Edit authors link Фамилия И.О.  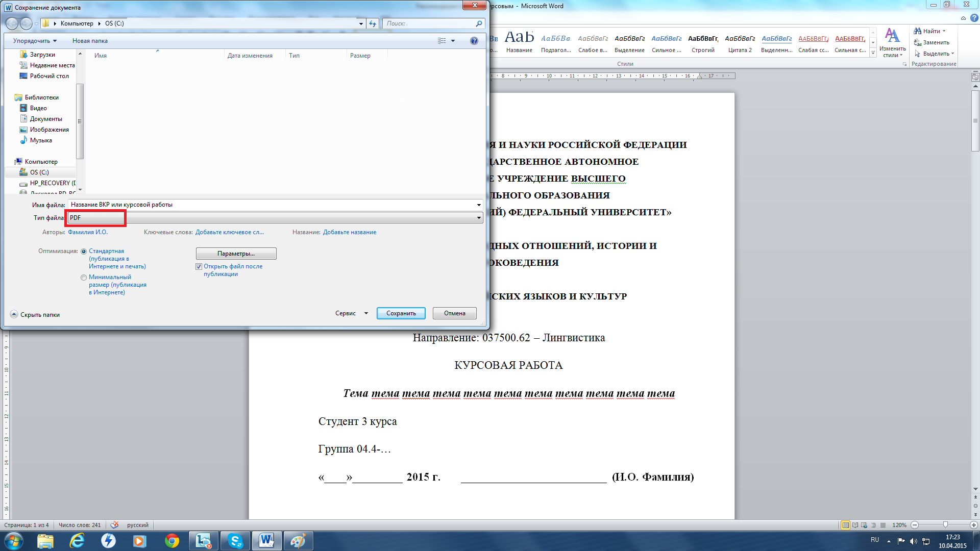coord(88,232)
